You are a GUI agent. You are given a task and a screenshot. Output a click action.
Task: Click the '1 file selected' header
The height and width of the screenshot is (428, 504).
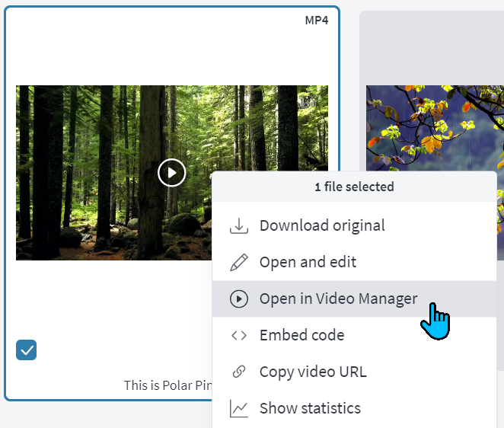tap(354, 187)
